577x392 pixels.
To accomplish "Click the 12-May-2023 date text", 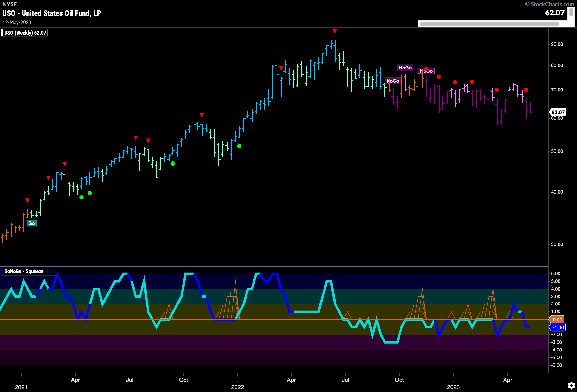I will (x=17, y=22).
